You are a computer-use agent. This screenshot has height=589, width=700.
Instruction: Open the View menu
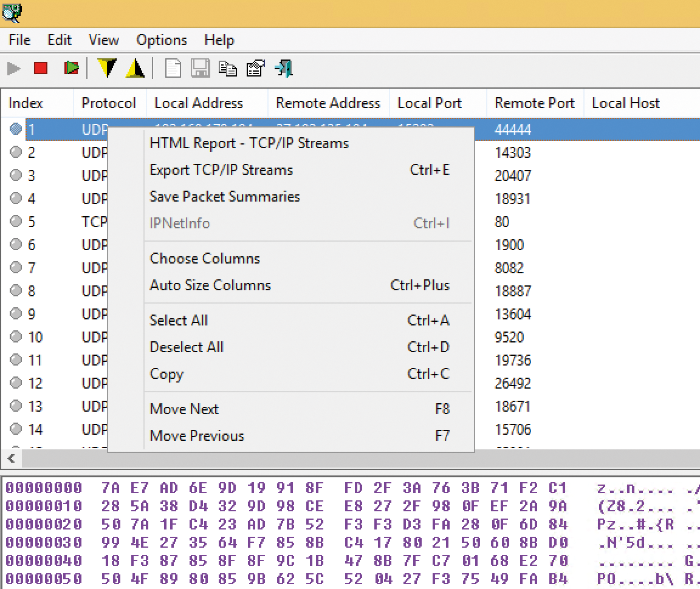103,40
